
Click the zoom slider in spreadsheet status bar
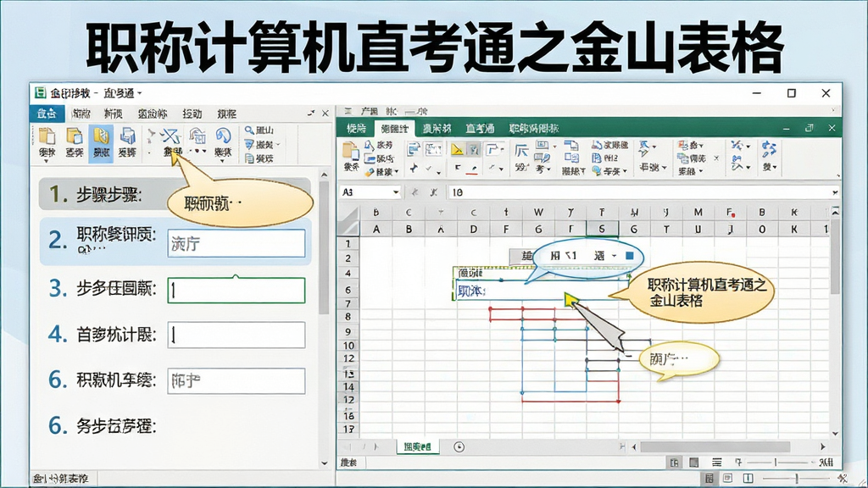click(x=776, y=463)
